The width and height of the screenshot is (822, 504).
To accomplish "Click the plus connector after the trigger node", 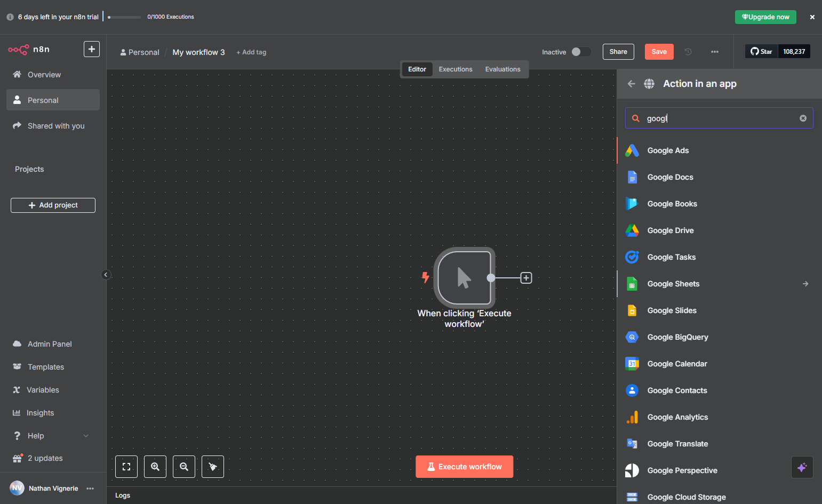I will click(526, 278).
